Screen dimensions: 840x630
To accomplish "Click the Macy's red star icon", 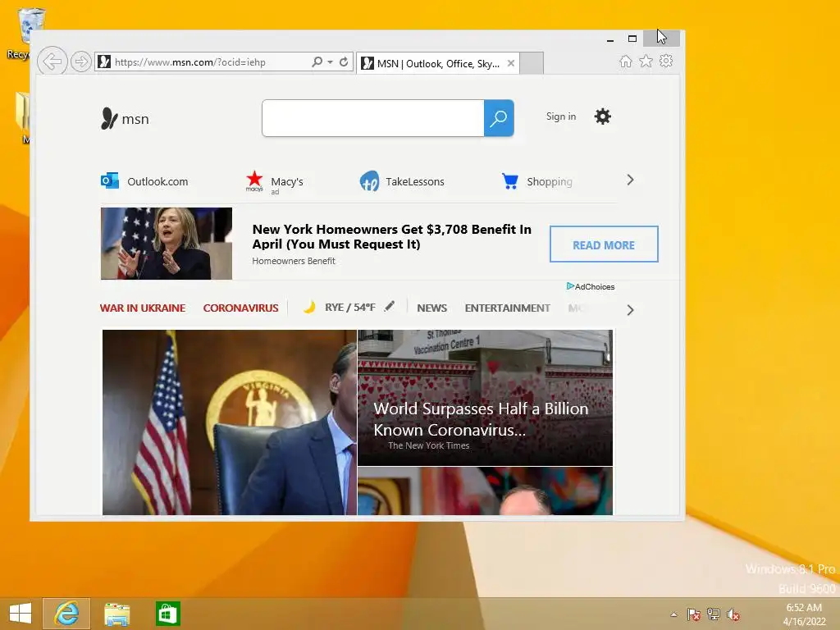I will click(254, 180).
